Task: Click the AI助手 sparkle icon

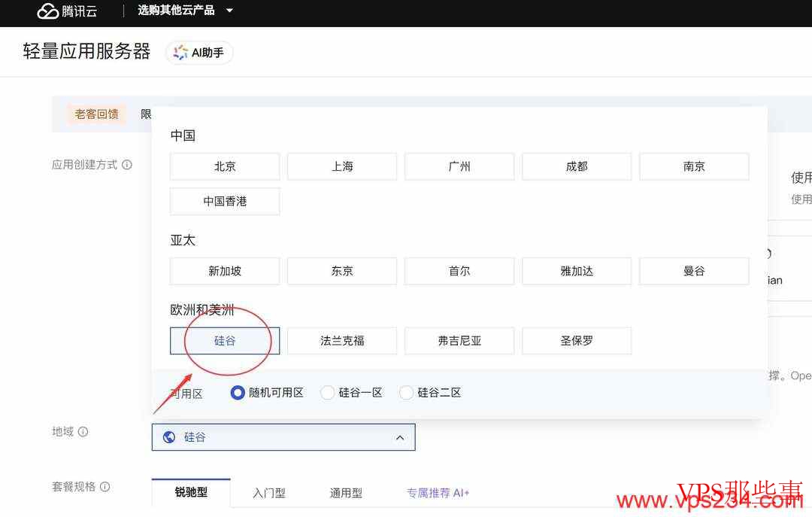Action: click(x=180, y=53)
